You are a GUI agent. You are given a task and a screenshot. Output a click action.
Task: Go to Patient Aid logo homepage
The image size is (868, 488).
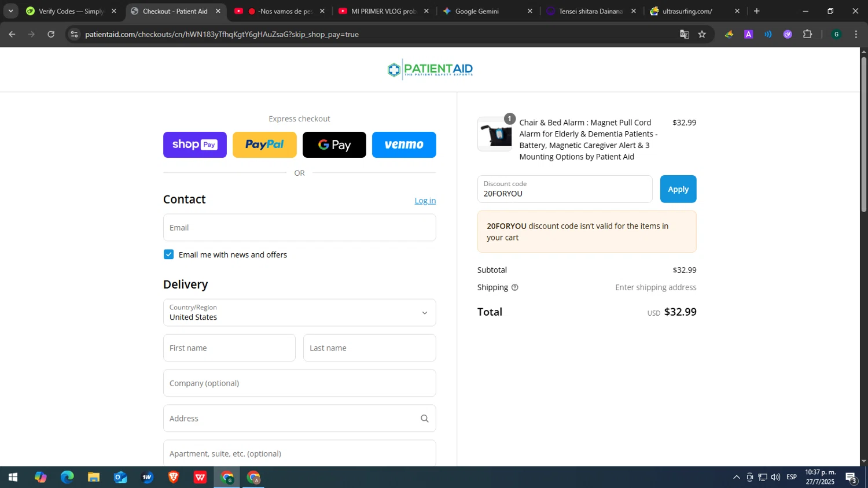430,69
